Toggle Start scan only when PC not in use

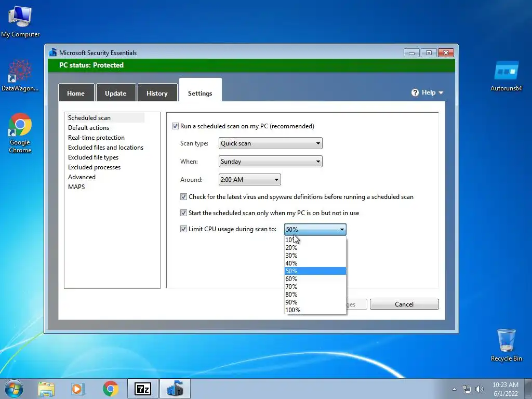coord(183,213)
